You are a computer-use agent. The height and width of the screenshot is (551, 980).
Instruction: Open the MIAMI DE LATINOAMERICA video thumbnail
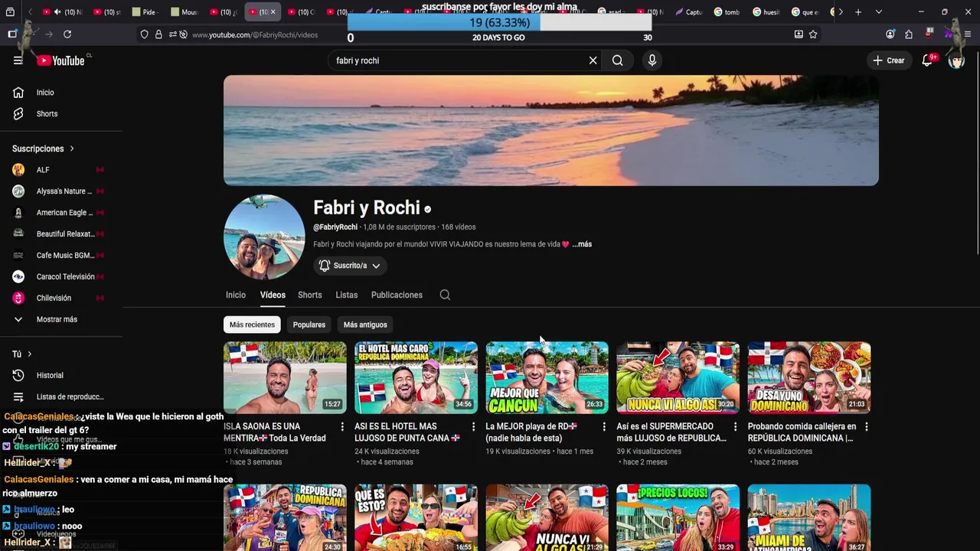pos(808,517)
